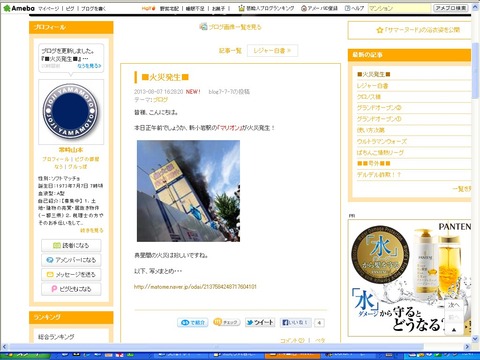Open the サマーヌード banner link
Screen dimensions: 480x360
422,30
